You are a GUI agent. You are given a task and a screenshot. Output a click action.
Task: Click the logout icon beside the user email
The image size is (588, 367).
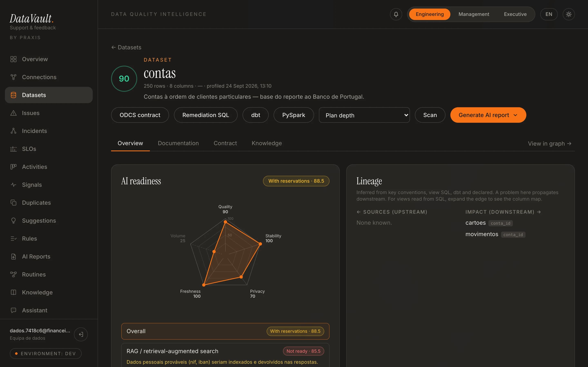[81, 334]
